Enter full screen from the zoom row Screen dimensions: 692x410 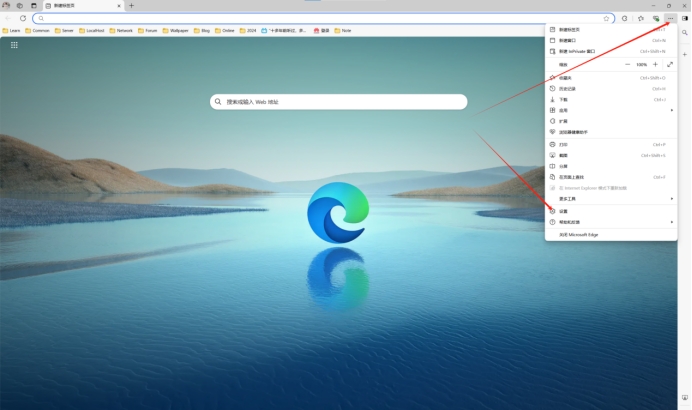669,64
